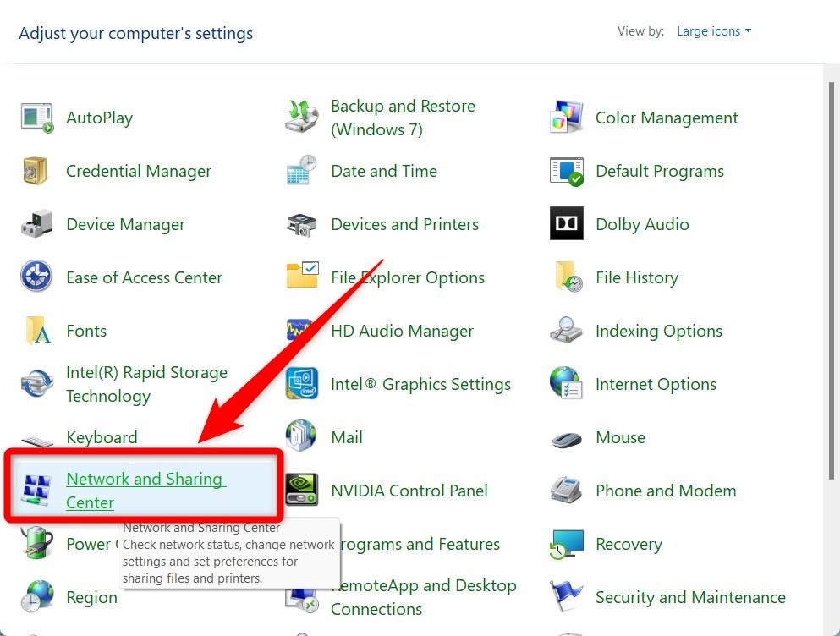Open the File History link
This screenshot has height=636, width=840.
[637, 277]
